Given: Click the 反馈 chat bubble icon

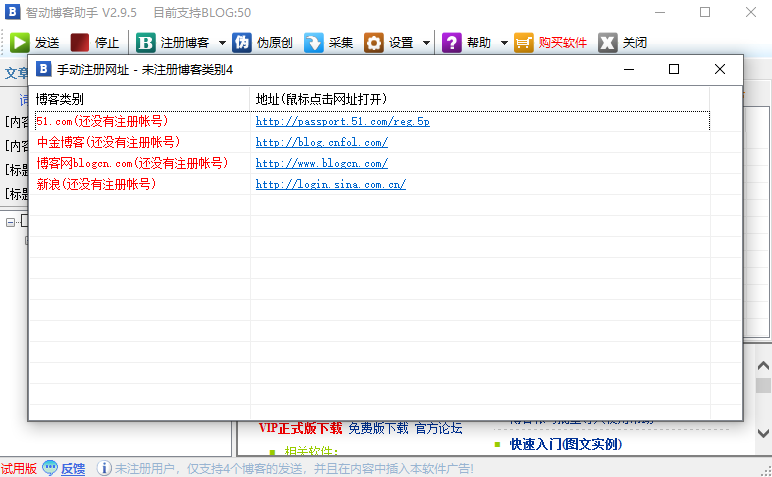Looking at the screenshot, I should (x=50, y=468).
